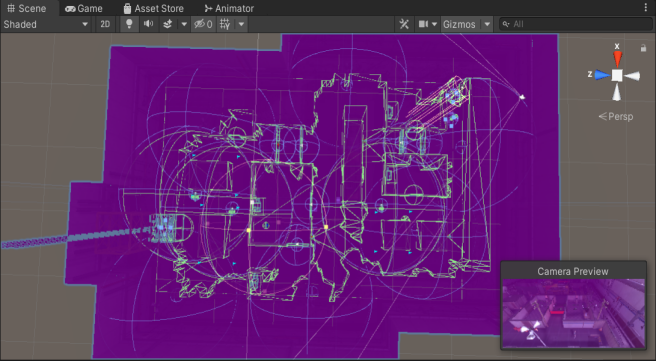Open the Asset Store tab
This screenshot has height=361, width=657.
pos(153,8)
